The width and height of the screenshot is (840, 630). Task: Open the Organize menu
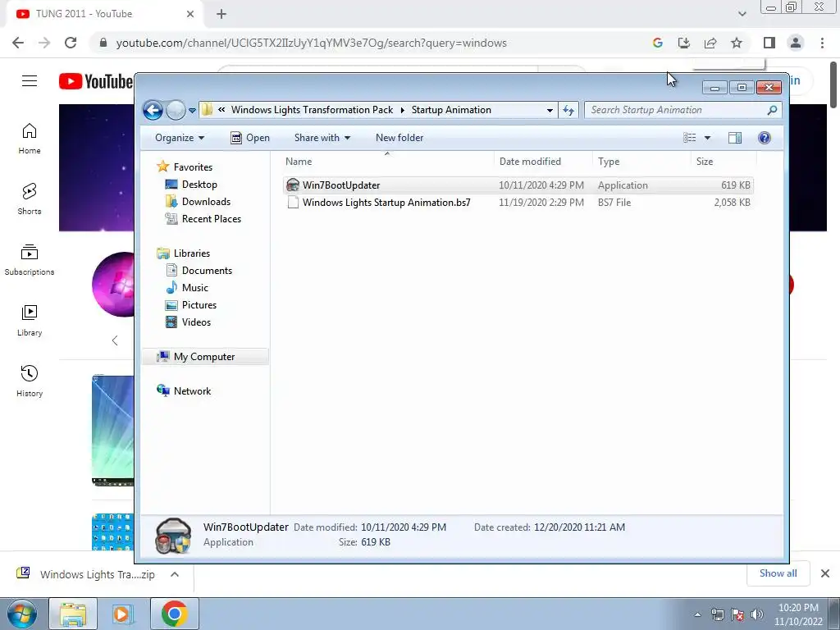tap(180, 138)
